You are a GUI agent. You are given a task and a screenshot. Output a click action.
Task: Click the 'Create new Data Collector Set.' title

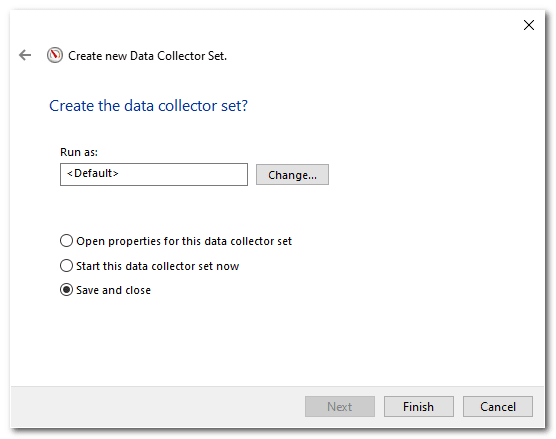coord(148,56)
